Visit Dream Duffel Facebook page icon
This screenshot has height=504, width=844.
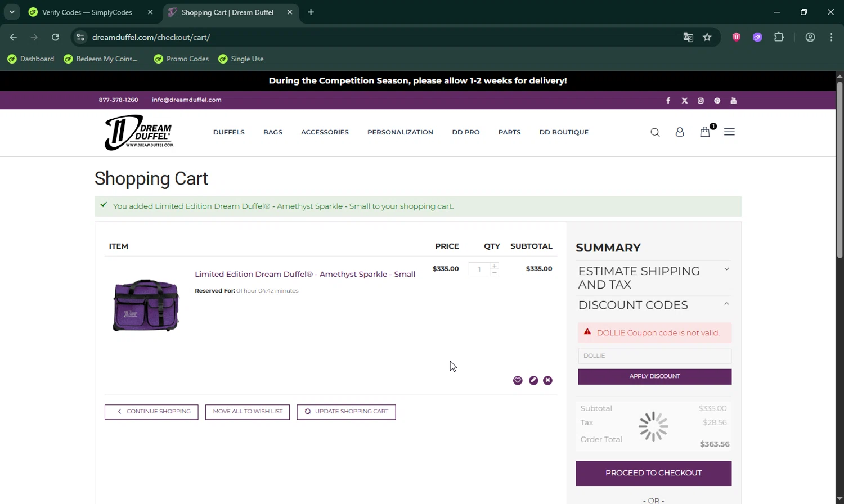668,101
